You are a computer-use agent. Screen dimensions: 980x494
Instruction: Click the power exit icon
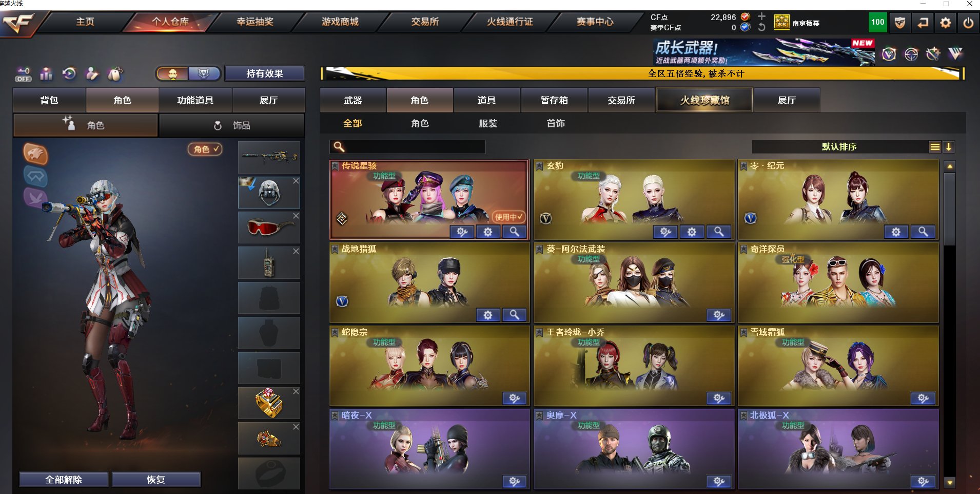968,23
